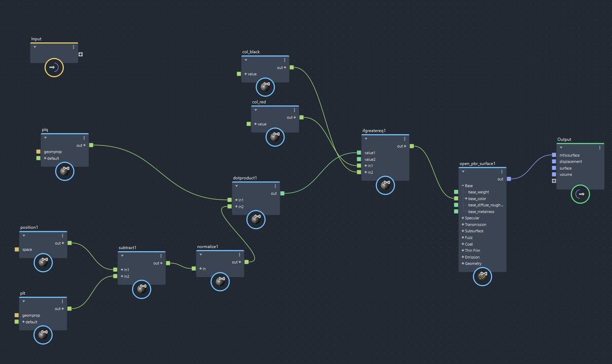Click the col_red node preview sphere
This screenshot has width=612, height=364.
click(x=275, y=137)
